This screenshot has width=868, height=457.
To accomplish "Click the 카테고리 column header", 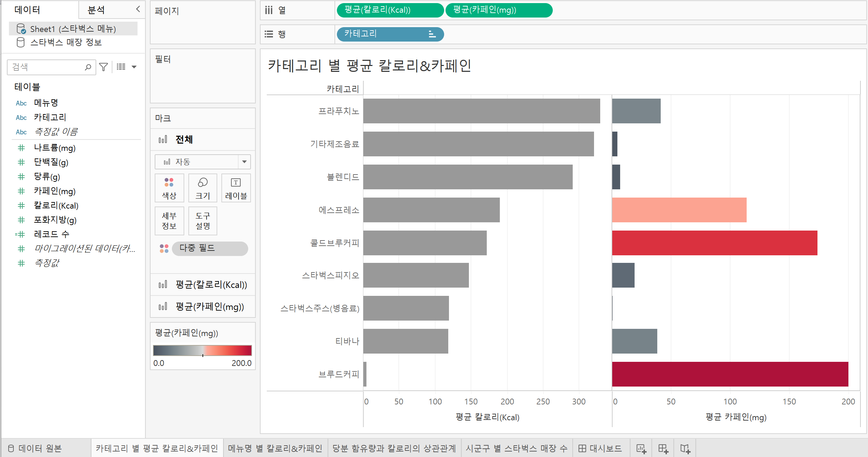I will coord(343,89).
